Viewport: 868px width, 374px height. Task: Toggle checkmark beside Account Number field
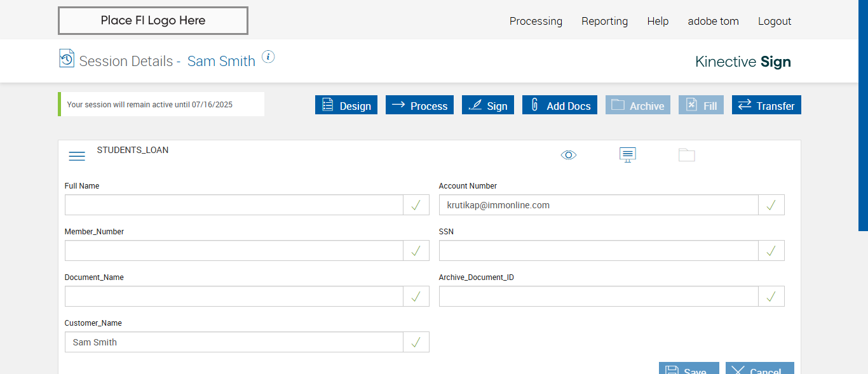click(771, 205)
